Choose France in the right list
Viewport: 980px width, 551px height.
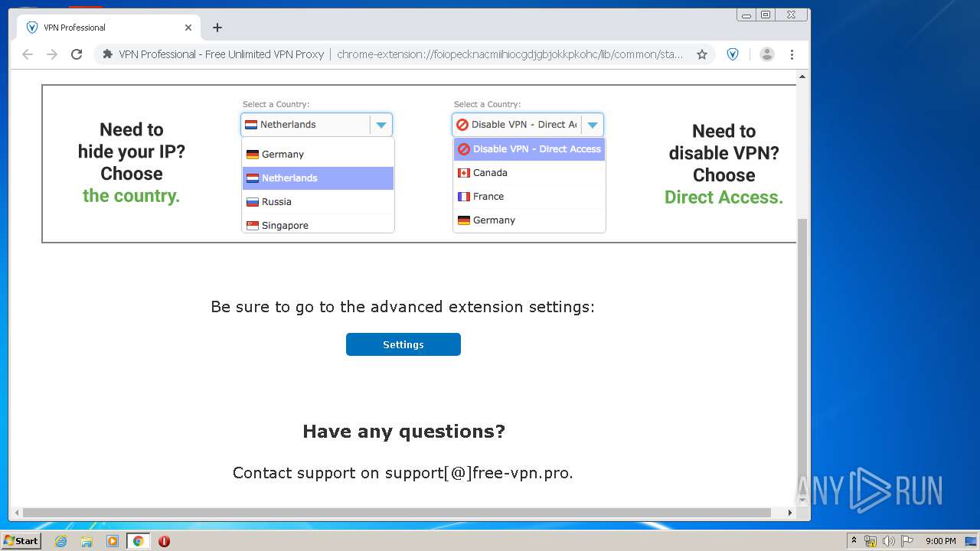[x=529, y=197]
